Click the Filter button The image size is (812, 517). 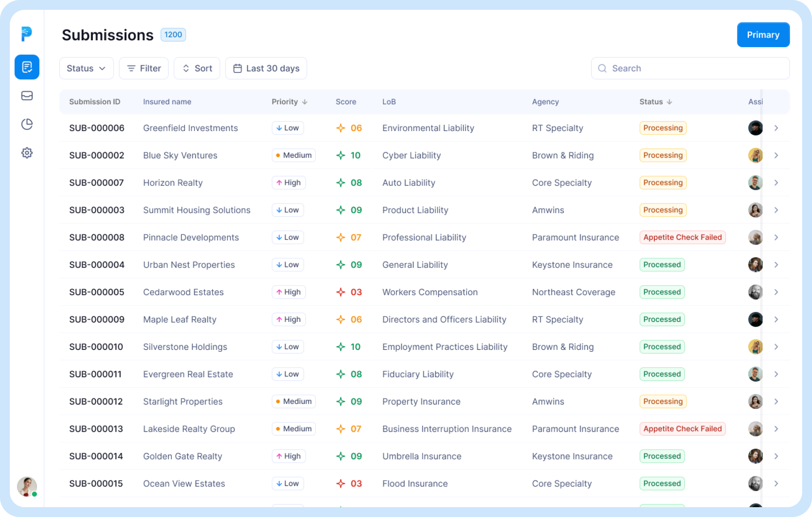click(144, 69)
